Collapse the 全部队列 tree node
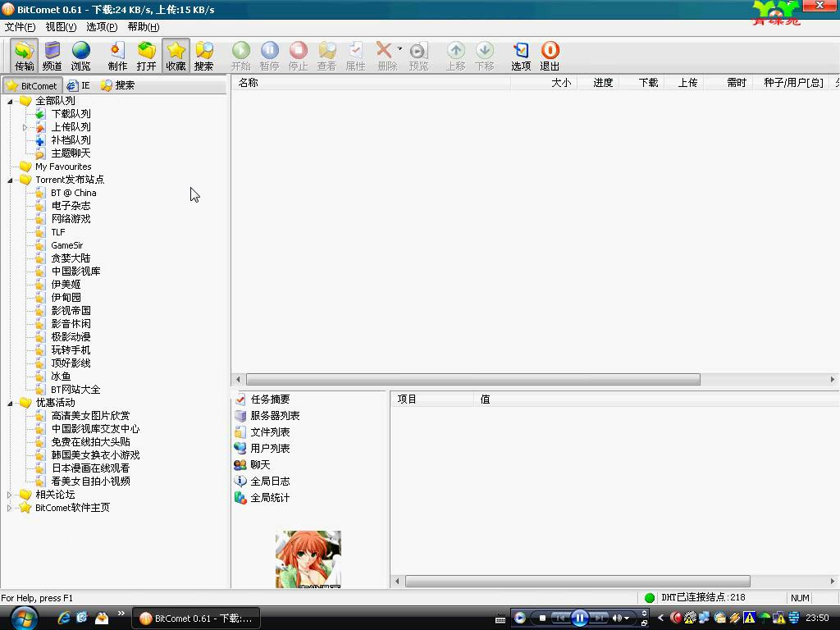 (10, 101)
